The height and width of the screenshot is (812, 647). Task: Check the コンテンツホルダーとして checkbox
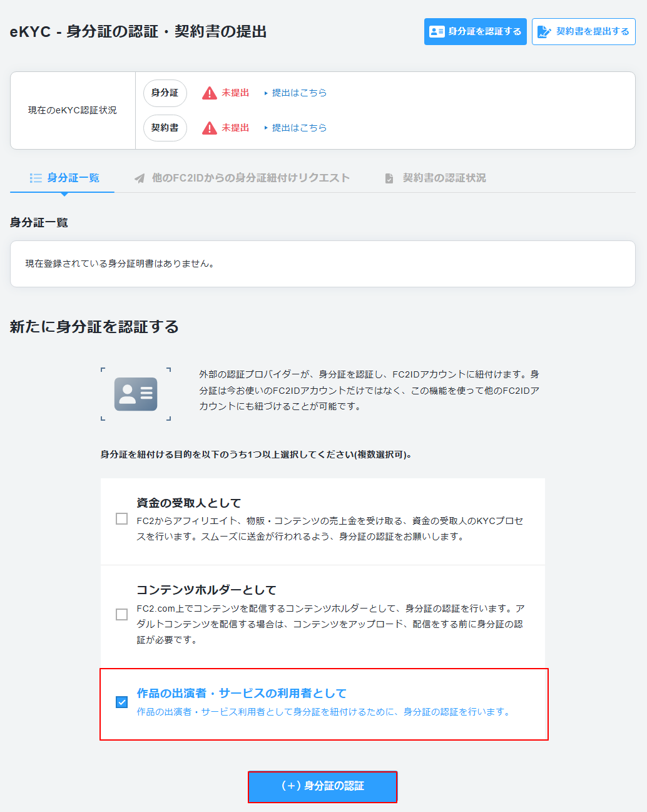click(122, 615)
